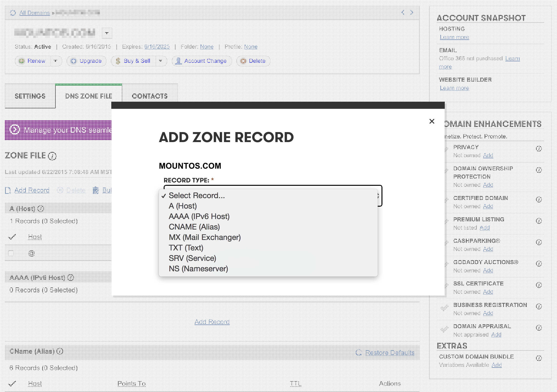This screenshot has width=557, height=392.
Task: Add Custom Domain Bundle variations
Action: coord(496,365)
